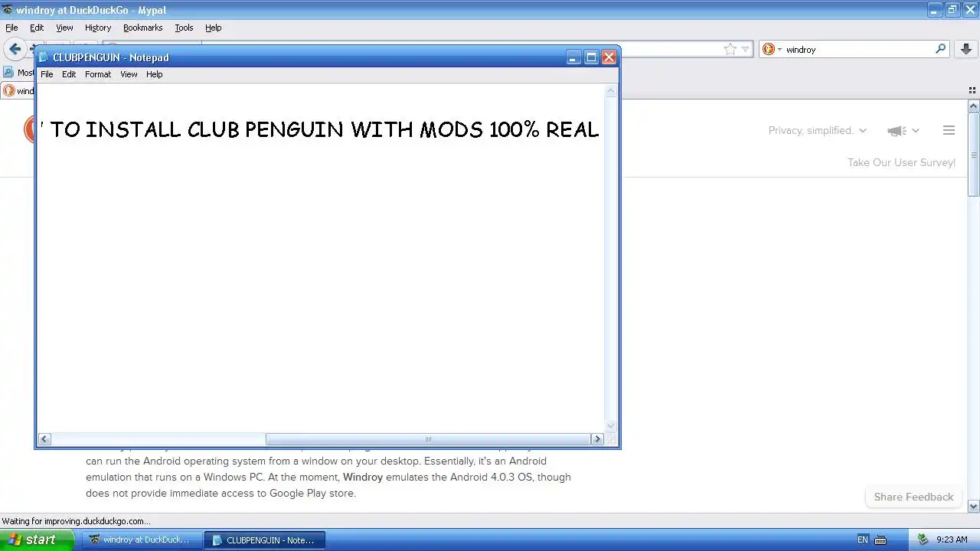
Task: Click browser page scroll down arrow
Action: point(973,506)
